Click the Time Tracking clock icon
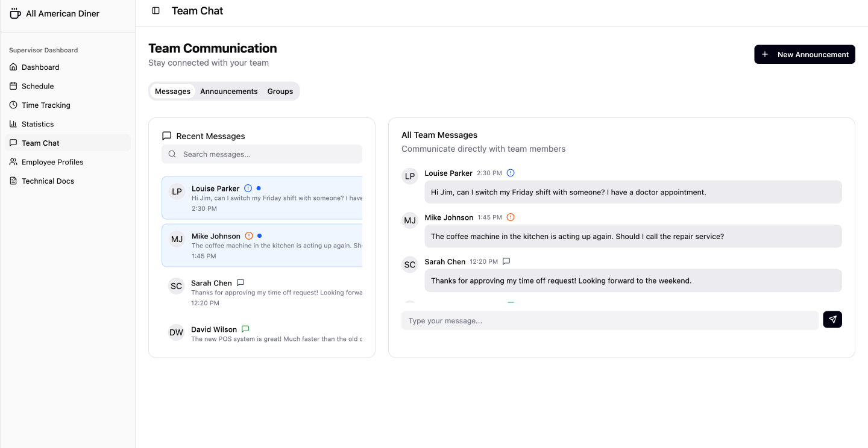Image resolution: width=868 pixels, height=448 pixels. 13,105
